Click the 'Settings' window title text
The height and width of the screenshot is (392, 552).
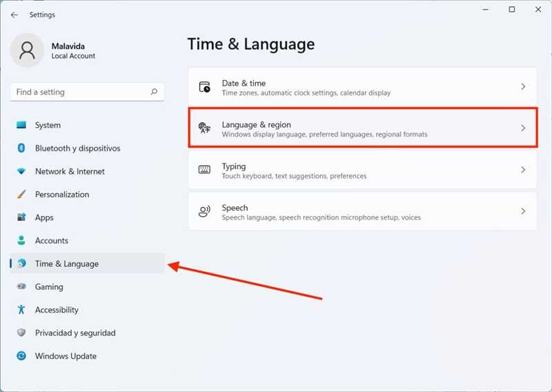(42, 14)
